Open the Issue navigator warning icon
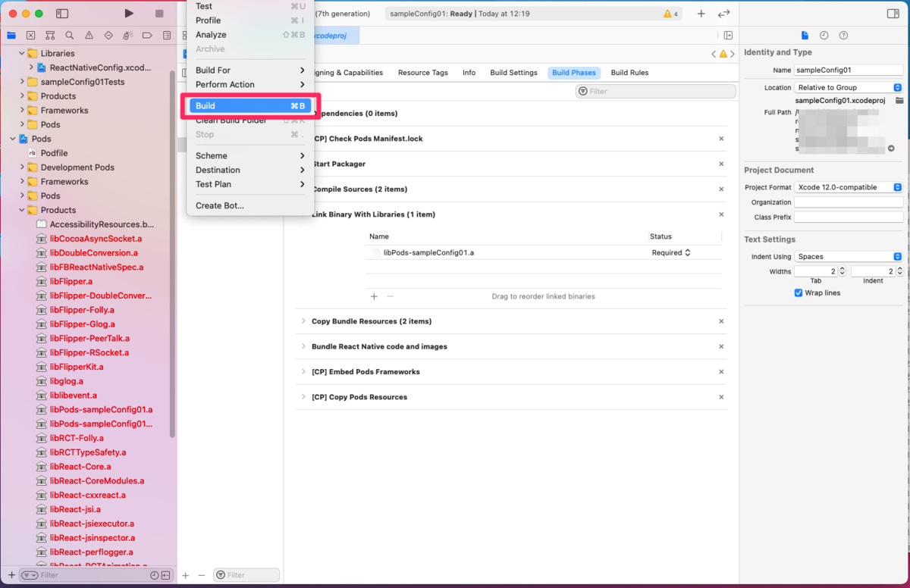 (89, 35)
